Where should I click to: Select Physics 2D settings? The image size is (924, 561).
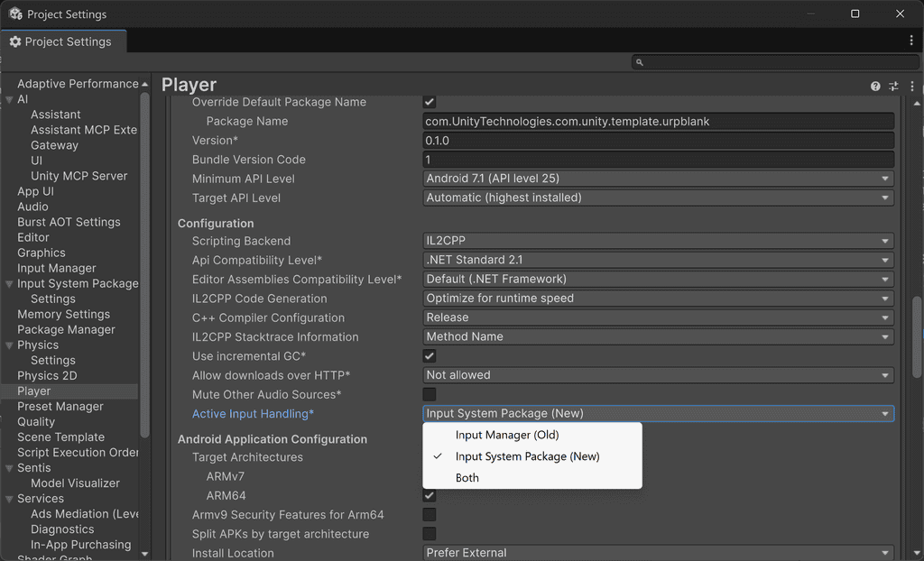47,375
